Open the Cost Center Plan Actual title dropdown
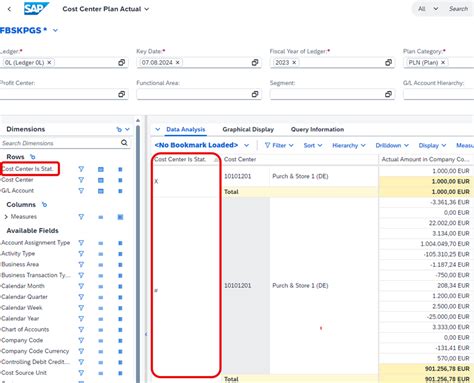 pos(146,9)
